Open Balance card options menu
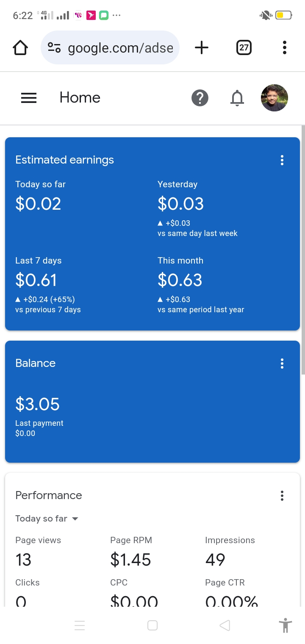 tap(282, 364)
